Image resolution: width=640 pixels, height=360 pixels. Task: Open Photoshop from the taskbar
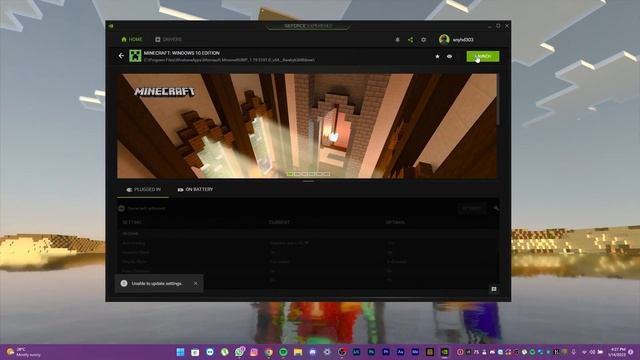point(371,352)
